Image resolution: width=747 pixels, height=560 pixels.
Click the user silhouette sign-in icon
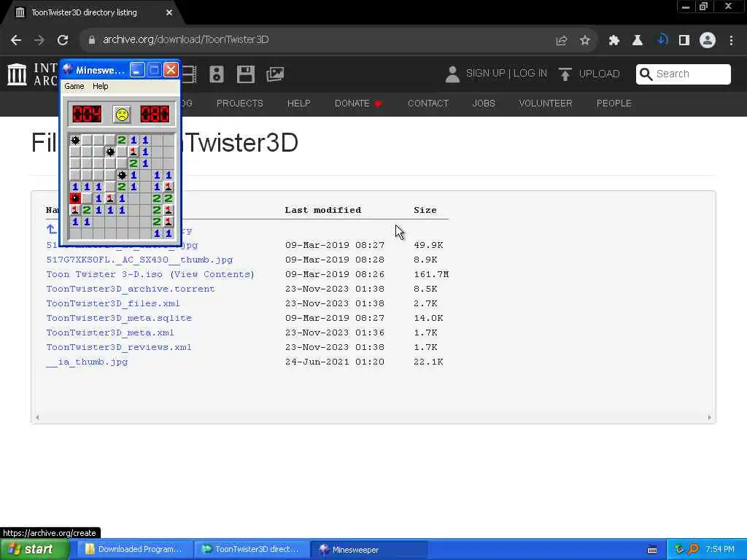[x=452, y=74]
